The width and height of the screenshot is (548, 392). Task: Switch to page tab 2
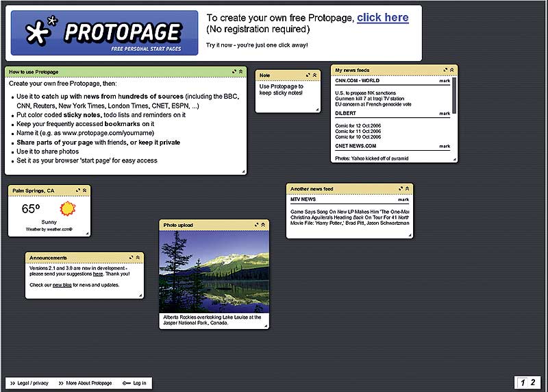(x=533, y=382)
